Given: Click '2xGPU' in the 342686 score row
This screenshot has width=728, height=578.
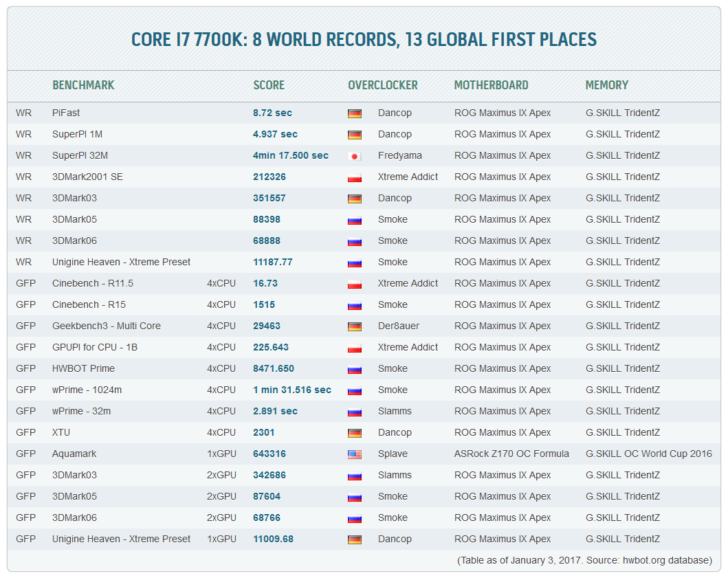Looking at the screenshot, I should pos(221,476).
